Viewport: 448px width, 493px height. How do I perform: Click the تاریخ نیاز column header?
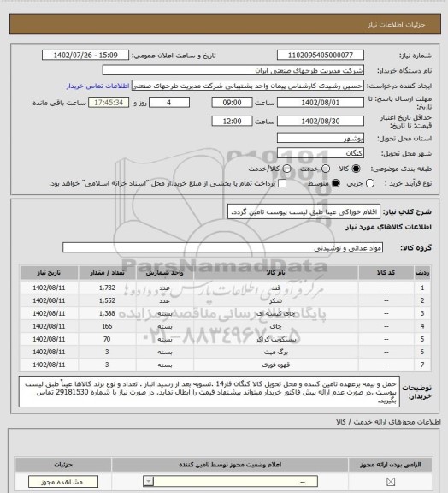pos(49,272)
